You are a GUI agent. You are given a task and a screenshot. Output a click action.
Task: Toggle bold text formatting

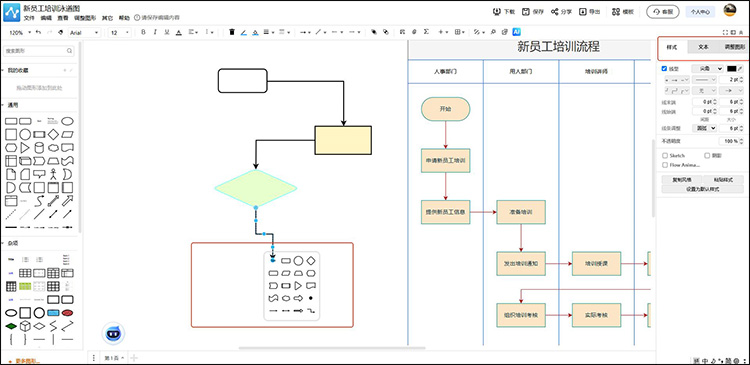click(143, 33)
